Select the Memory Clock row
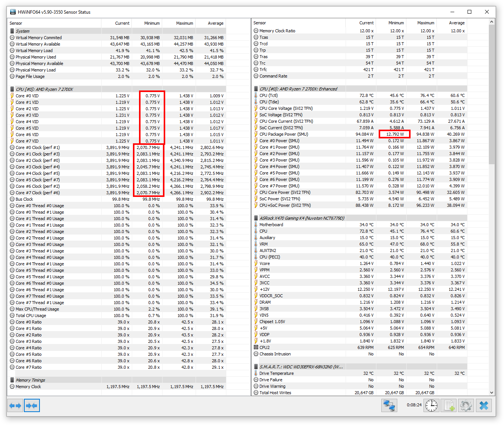Screen dimensions: 504x425 click(117, 387)
